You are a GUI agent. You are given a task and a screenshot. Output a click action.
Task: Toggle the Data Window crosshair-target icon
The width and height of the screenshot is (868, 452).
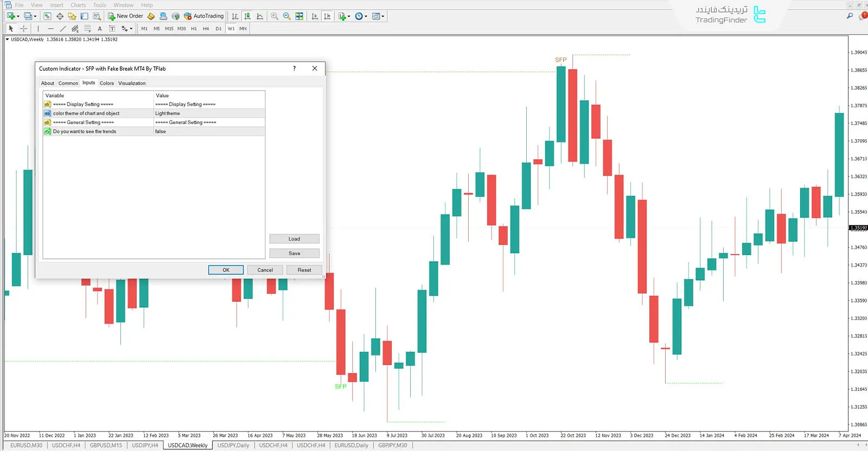[60, 16]
